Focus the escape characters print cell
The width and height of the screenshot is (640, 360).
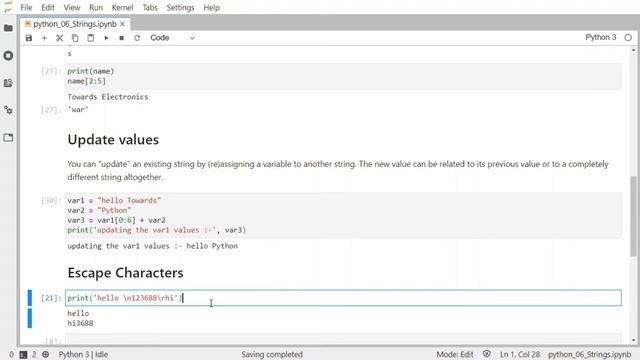(x=343, y=298)
